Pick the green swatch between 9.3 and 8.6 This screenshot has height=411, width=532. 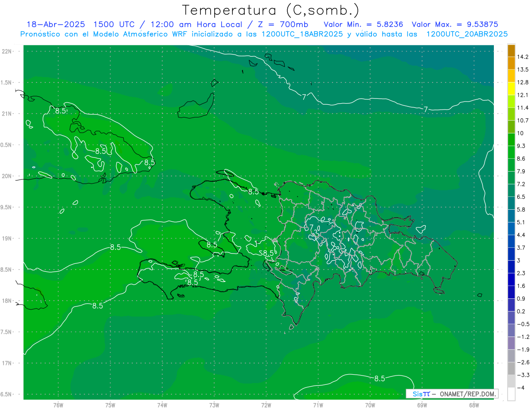click(511, 152)
